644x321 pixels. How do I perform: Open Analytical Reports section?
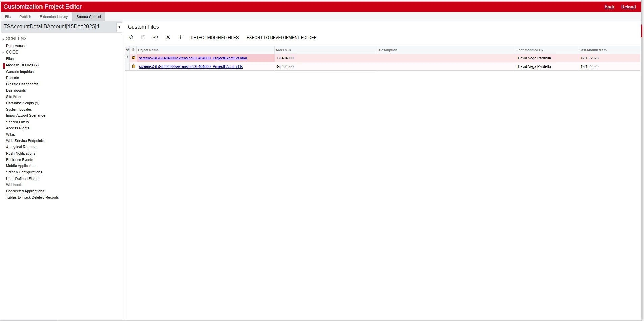tap(21, 147)
